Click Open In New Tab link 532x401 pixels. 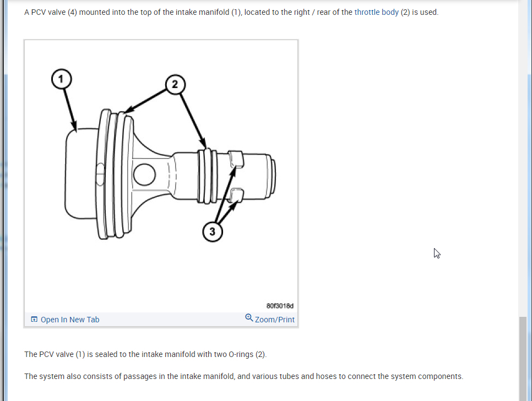[70, 320]
